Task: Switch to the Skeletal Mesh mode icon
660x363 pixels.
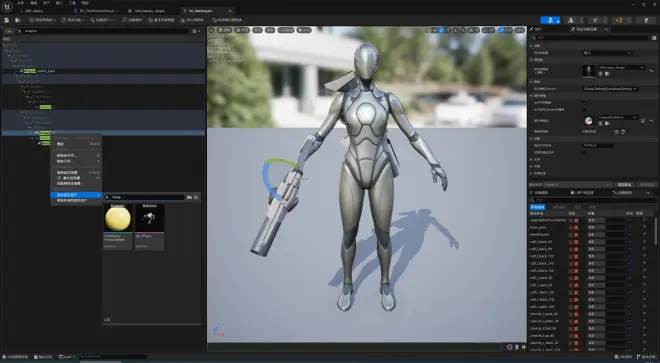Action: click(x=570, y=20)
